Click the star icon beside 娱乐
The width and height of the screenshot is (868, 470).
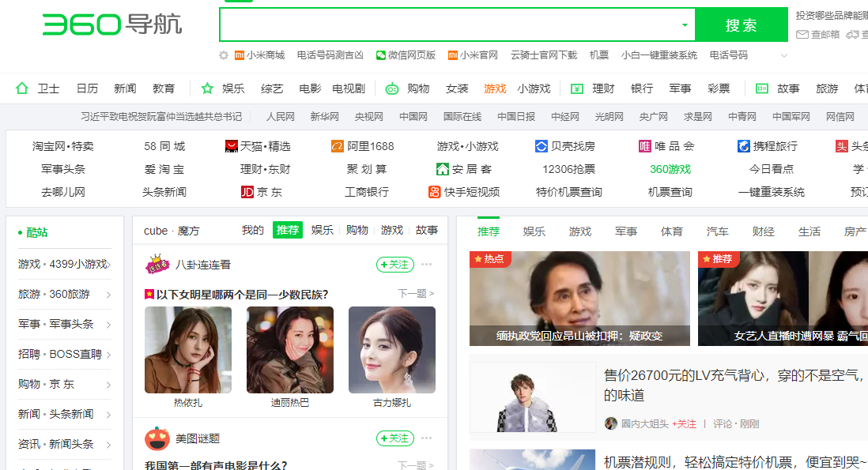[208, 88]
